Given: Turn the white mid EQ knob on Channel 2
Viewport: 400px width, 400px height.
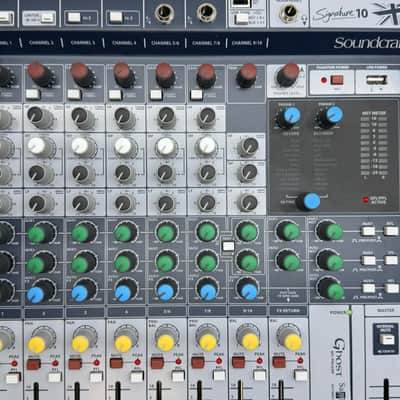Looking at the screenshot, I should pos(39,147).
